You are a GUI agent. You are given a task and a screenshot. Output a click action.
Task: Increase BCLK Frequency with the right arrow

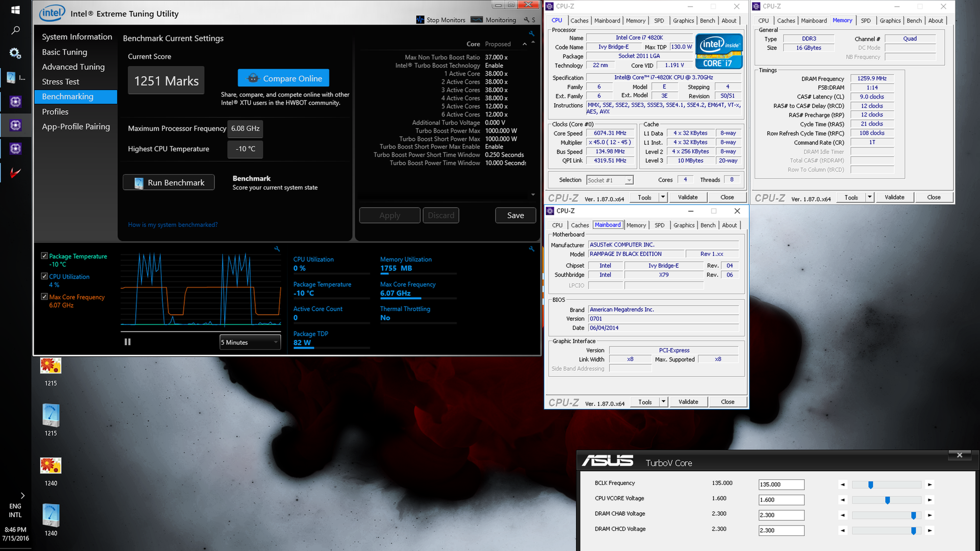tap(929, 485)
